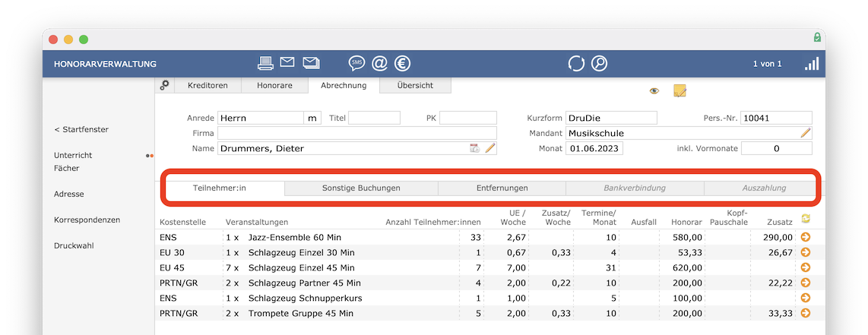The width and height of the screenshot is (868, 335).
Task: Open the Übersicht tab
Action: [x=415, y=85]
